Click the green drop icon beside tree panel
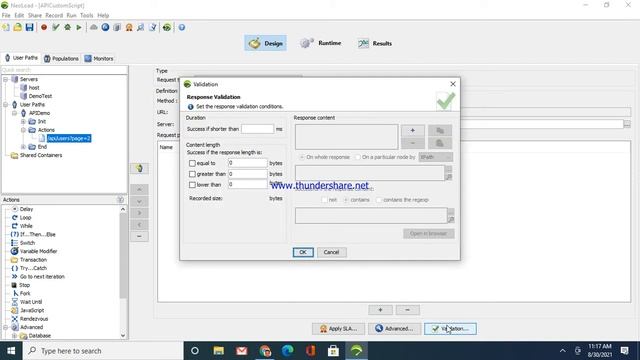The width and height of the screenshot is (640, 360). point(139,168)
